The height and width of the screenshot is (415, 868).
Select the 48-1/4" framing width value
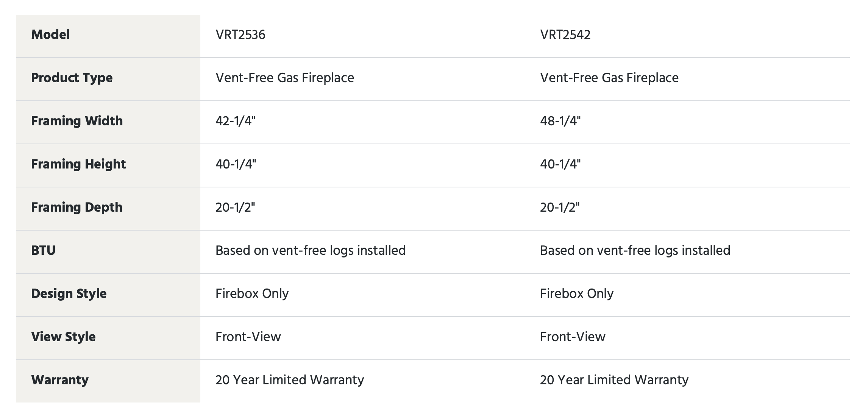pos(560,121)
